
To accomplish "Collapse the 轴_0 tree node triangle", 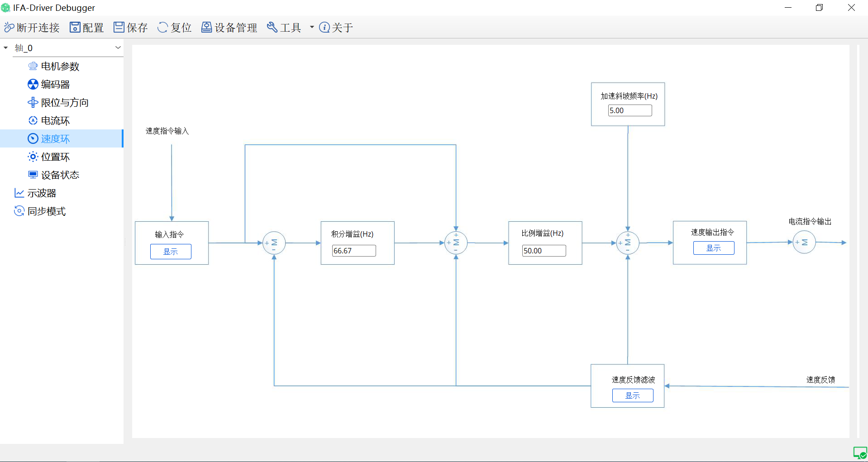I will click(6, 48).
